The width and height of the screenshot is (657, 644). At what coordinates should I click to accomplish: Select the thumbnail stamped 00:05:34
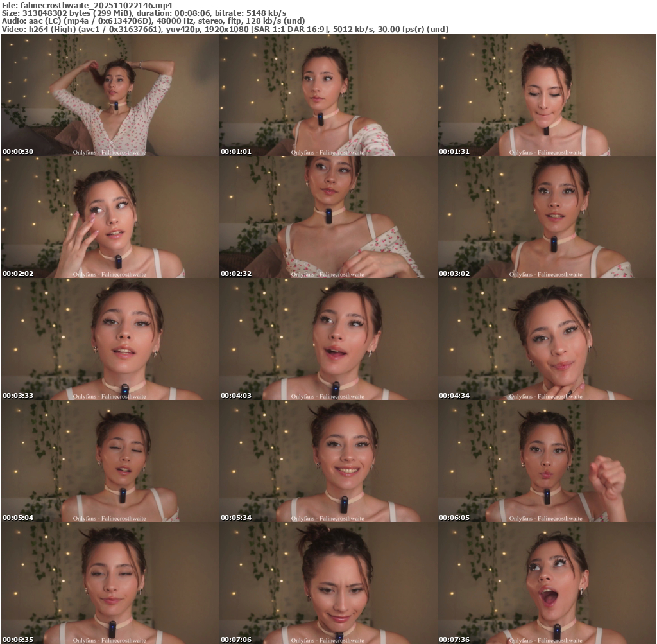coord(328,461)
